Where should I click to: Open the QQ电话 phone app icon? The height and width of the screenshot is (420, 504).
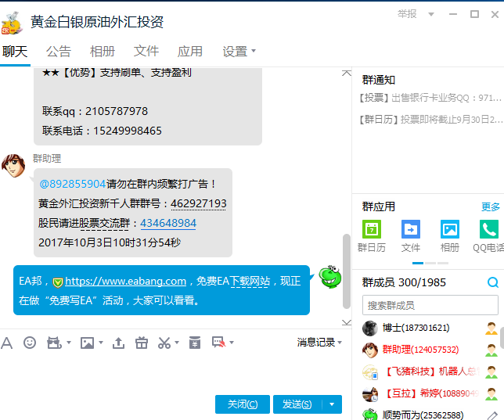(489, 229)
